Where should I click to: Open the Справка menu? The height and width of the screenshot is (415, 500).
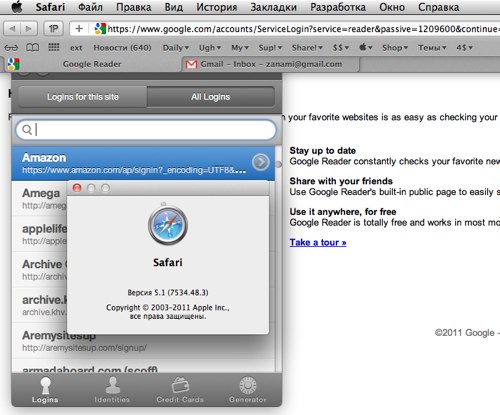pos(439,7)
